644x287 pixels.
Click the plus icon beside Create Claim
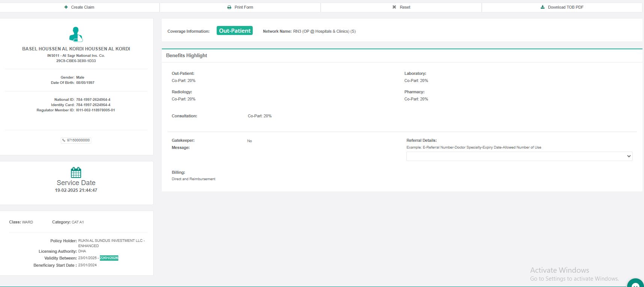tap(66, 7)
